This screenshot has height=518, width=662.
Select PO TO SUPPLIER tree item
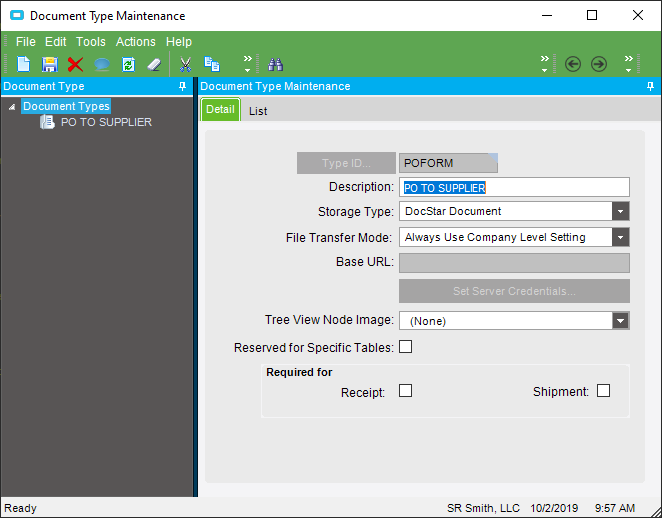coord(106,122)
